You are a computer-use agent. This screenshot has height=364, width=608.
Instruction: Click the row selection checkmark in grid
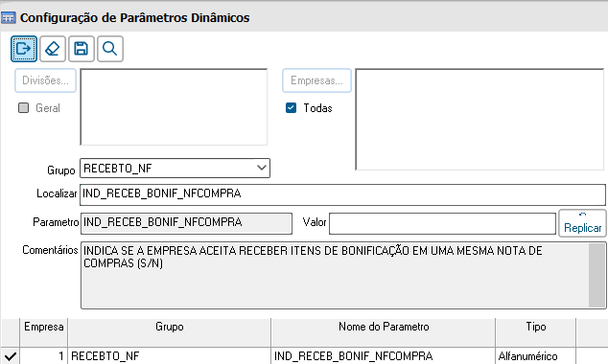[x=11, y=356]
